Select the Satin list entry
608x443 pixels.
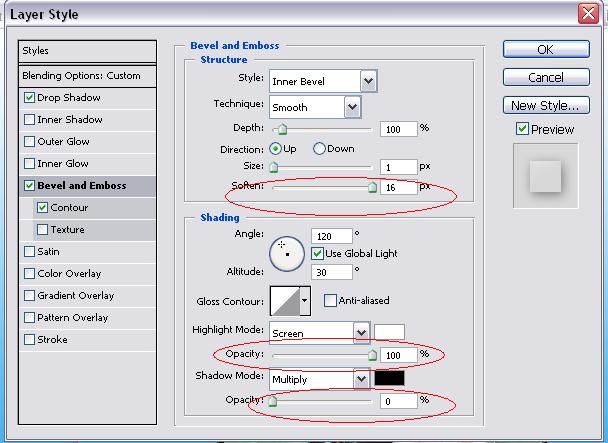[88, 252]
